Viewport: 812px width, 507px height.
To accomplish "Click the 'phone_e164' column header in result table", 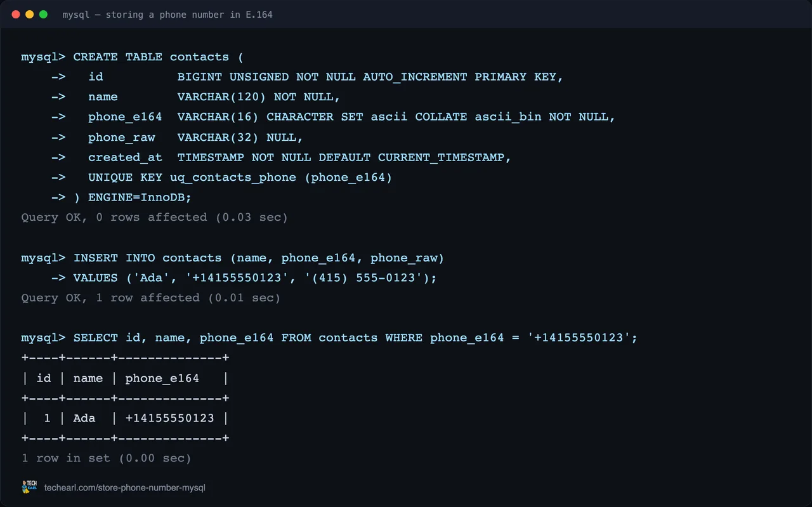I will [x=162, y=378].
